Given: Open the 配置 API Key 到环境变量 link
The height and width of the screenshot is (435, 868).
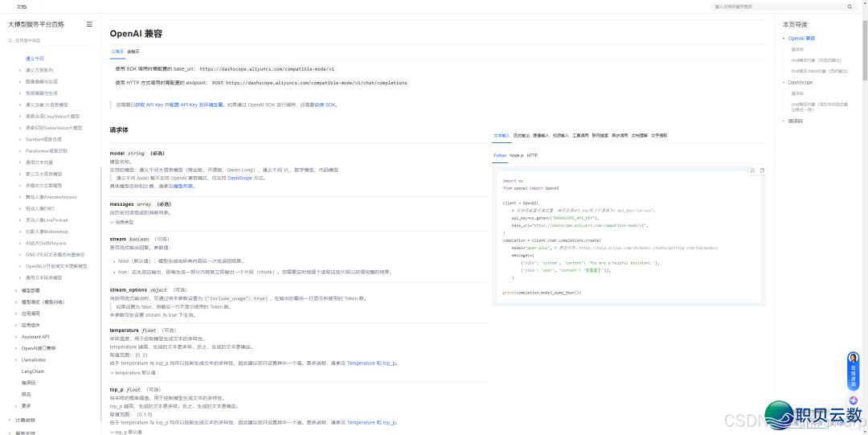Looking at the screenshot, I should pos(197,105).
